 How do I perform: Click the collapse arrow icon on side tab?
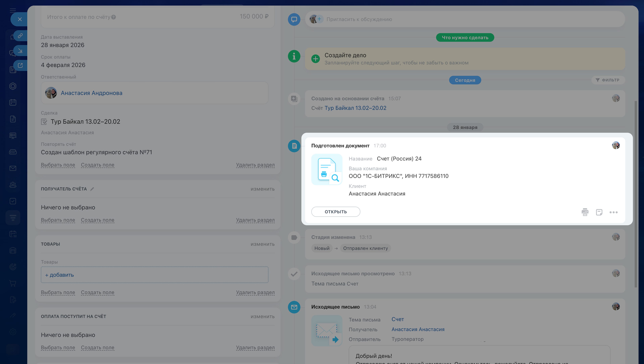tap(20, 51)
